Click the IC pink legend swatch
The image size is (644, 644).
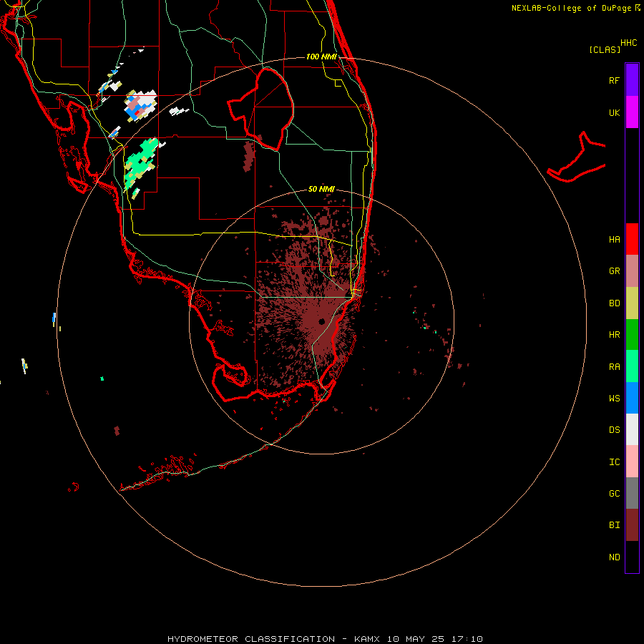pyautogui.click(x=632, y=462)
